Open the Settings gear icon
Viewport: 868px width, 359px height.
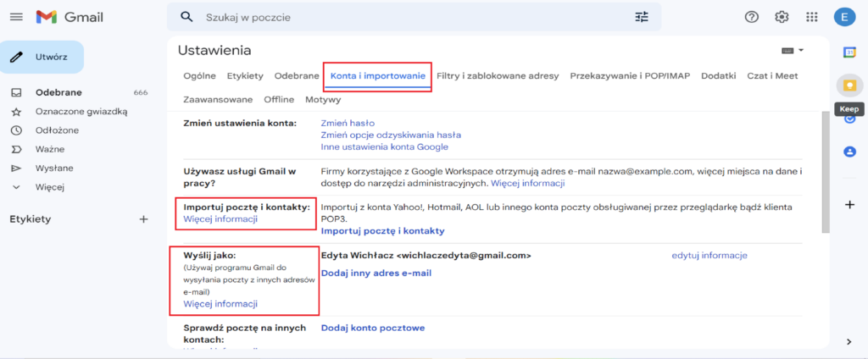782,17
